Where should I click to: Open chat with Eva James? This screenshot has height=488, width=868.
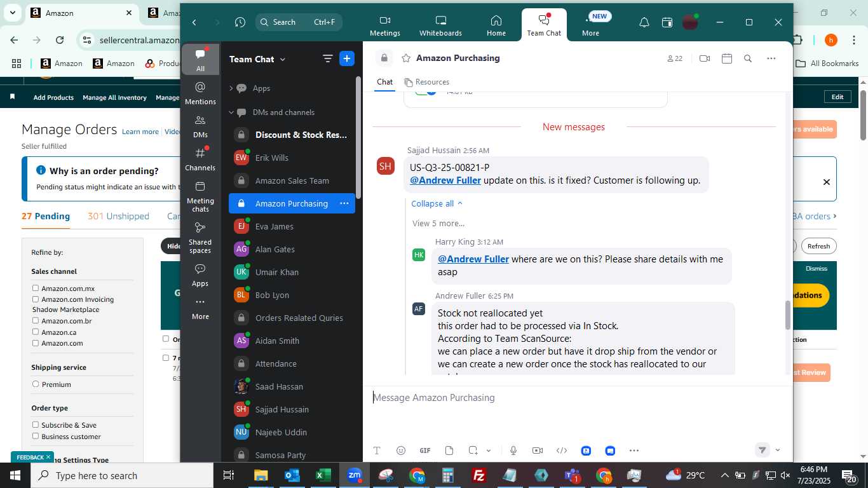[x=292, y=226]
